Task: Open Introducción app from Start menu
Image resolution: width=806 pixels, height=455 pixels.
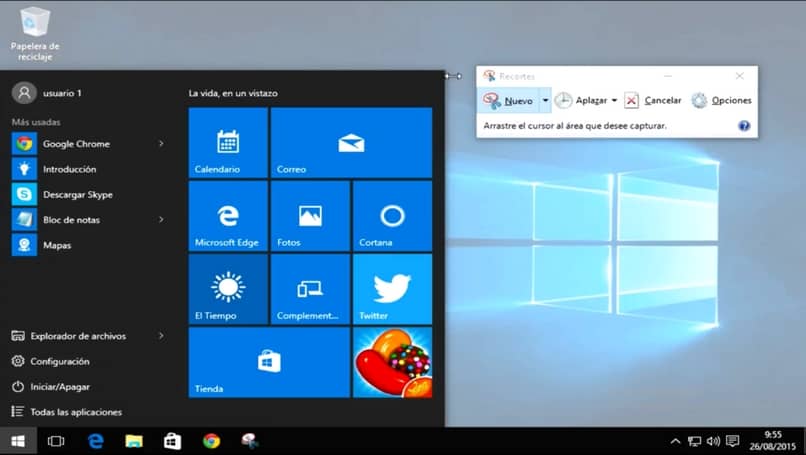Action: pos(88,169)
